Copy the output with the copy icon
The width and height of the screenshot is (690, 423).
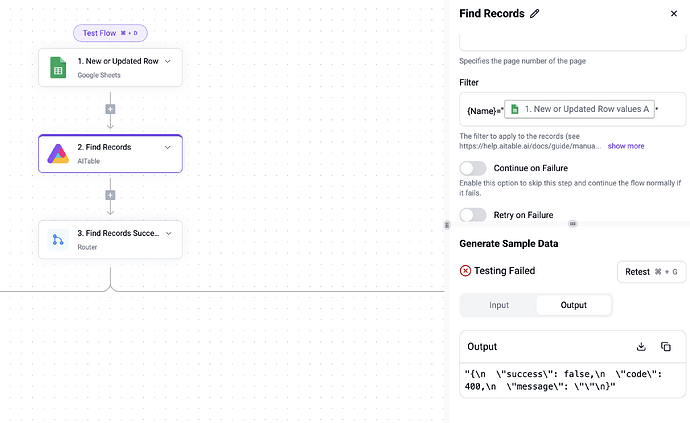666,347
